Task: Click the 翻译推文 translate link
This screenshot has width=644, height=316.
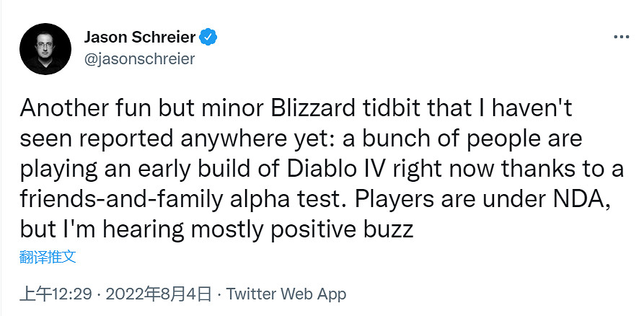Action: [x=48, y=256]
